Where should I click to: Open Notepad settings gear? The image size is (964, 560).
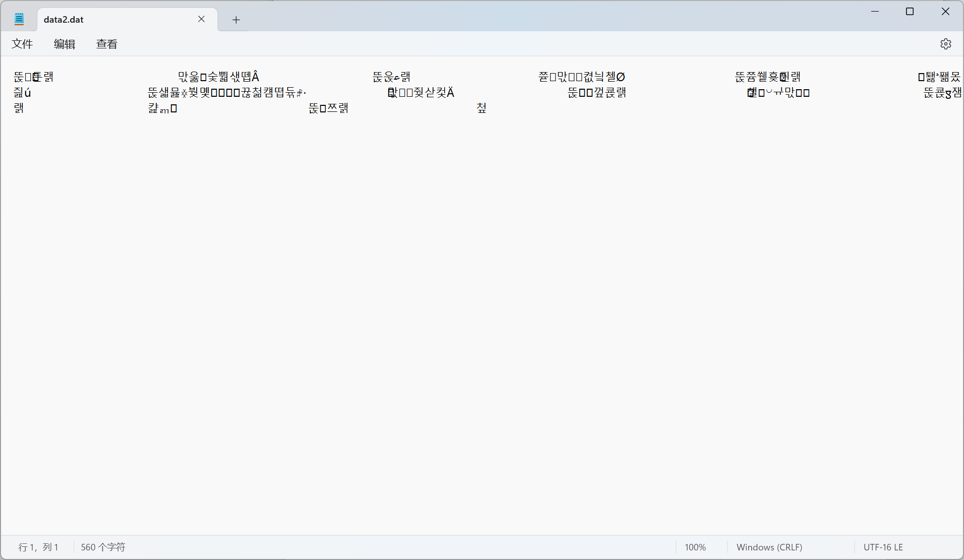[946, 44]
